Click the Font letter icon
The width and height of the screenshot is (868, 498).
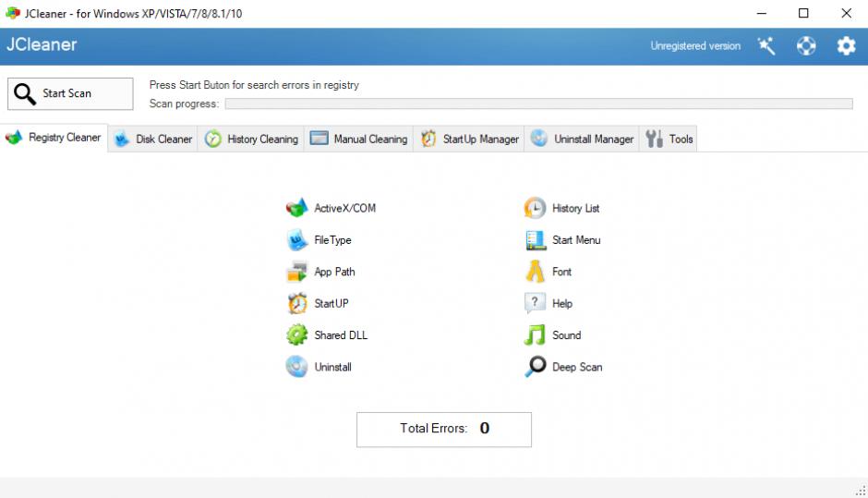click(x=535, y=272)
